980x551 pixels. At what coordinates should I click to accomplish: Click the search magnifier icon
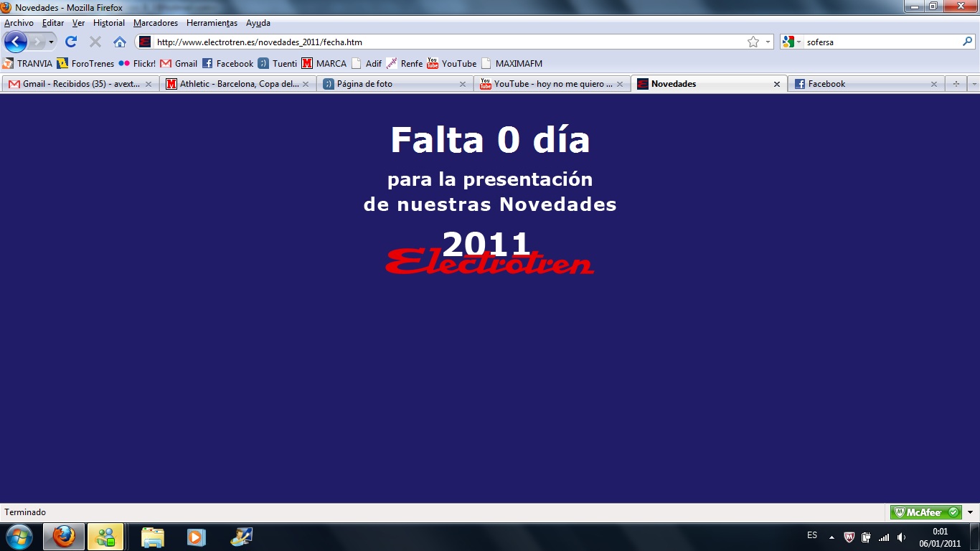click(x=967, y=42)
